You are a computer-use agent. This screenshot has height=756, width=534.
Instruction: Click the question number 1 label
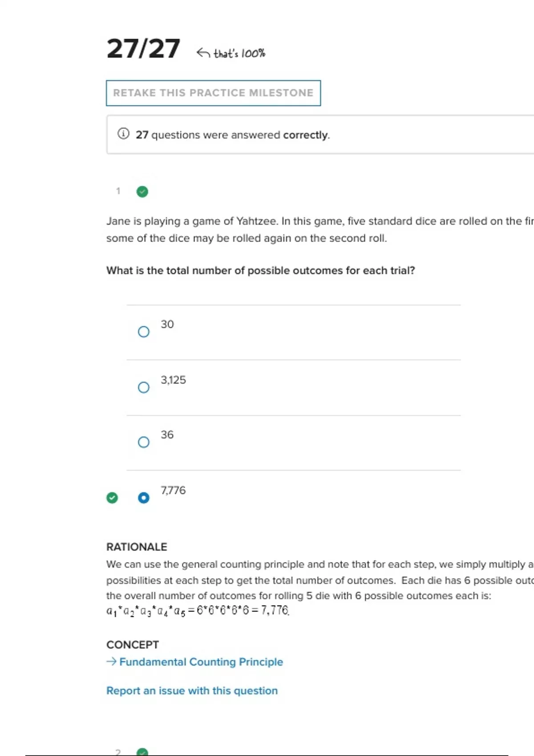(118, 191)
